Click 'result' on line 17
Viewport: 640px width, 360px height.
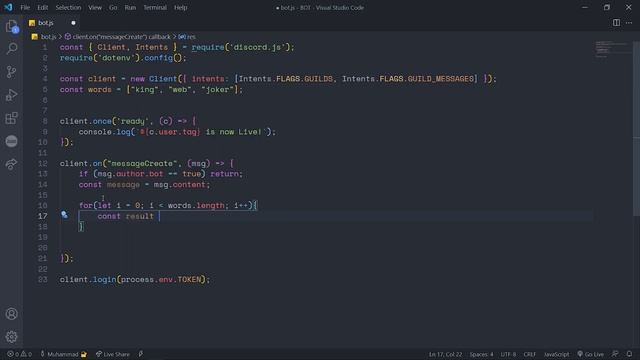pos(140,216)
